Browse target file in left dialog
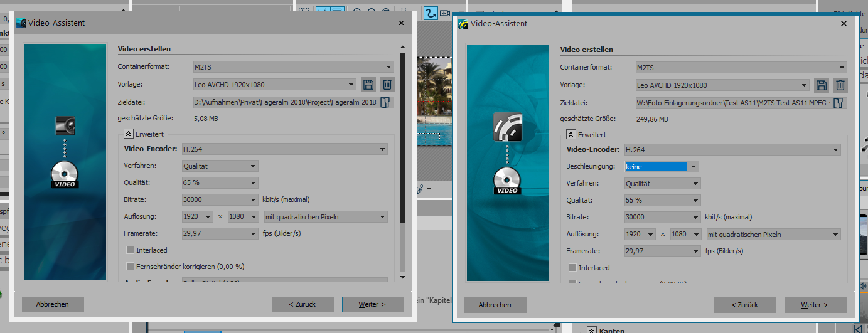The width and height of the screenshot is (868, 333). point(387,102)
